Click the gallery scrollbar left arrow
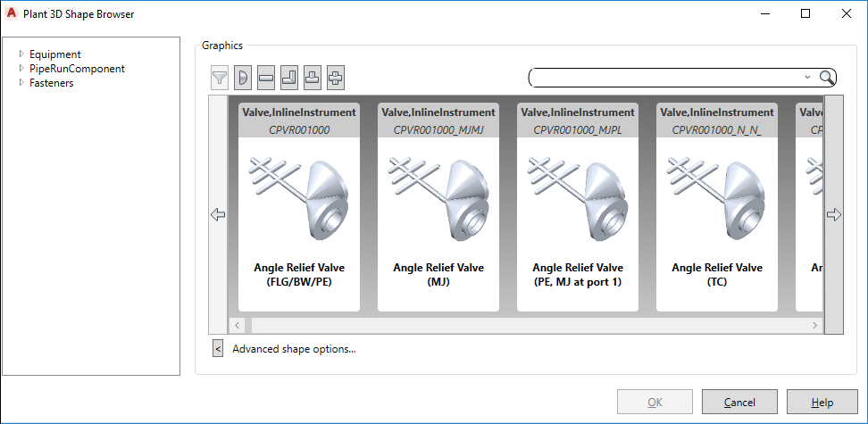 pos(237,326)
